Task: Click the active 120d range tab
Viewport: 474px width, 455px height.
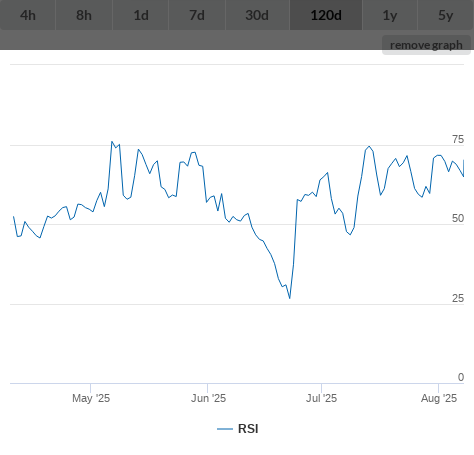Action: (x=326, y=15)
